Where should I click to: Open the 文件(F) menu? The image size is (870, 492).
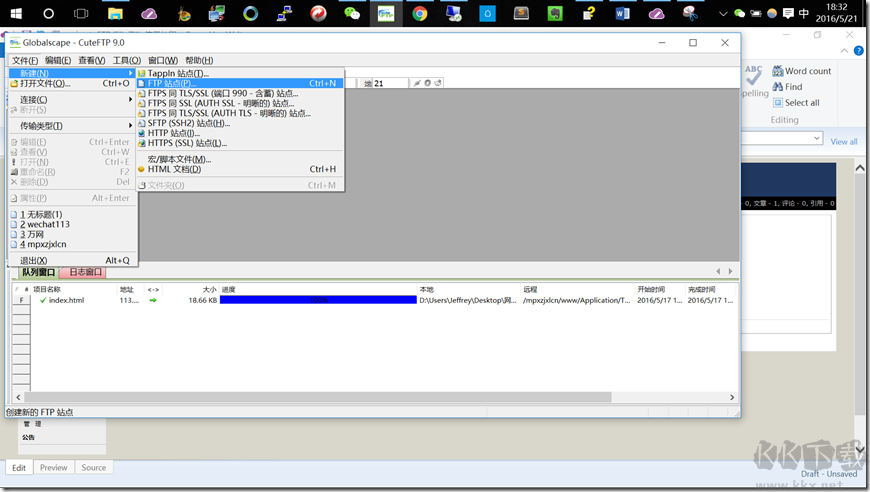(x=25, y=60)
